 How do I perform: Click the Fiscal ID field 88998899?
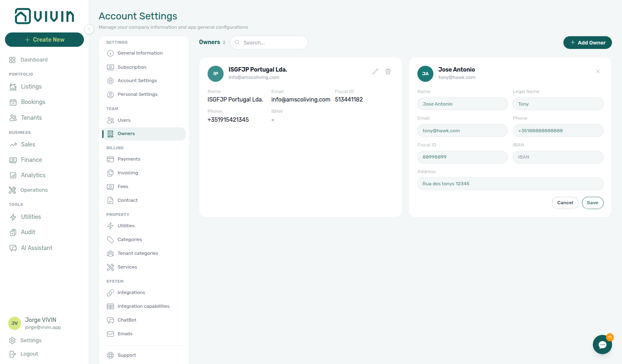pyautogui.click(x=462, y=157)
